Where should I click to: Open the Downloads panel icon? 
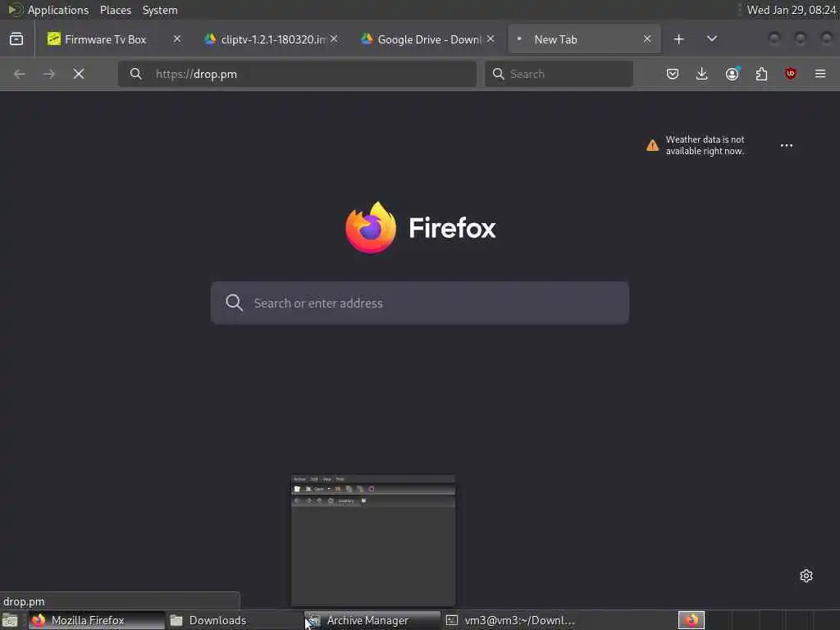coord(702,74)
